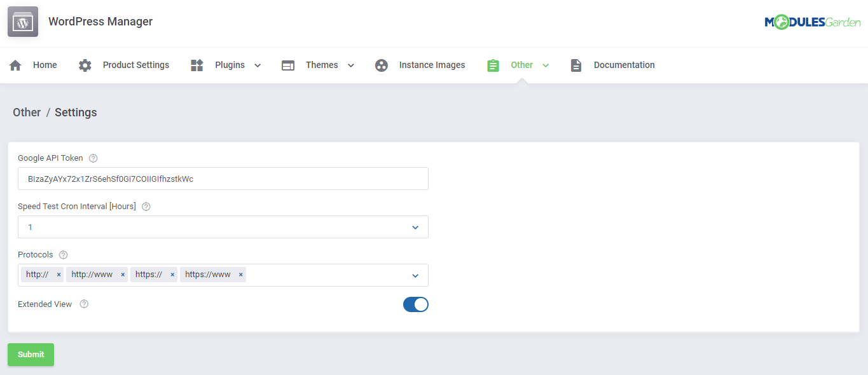The image size is (868, 375).
Task: Expand the Plugins menu chevron
Action: pos(258,65)
